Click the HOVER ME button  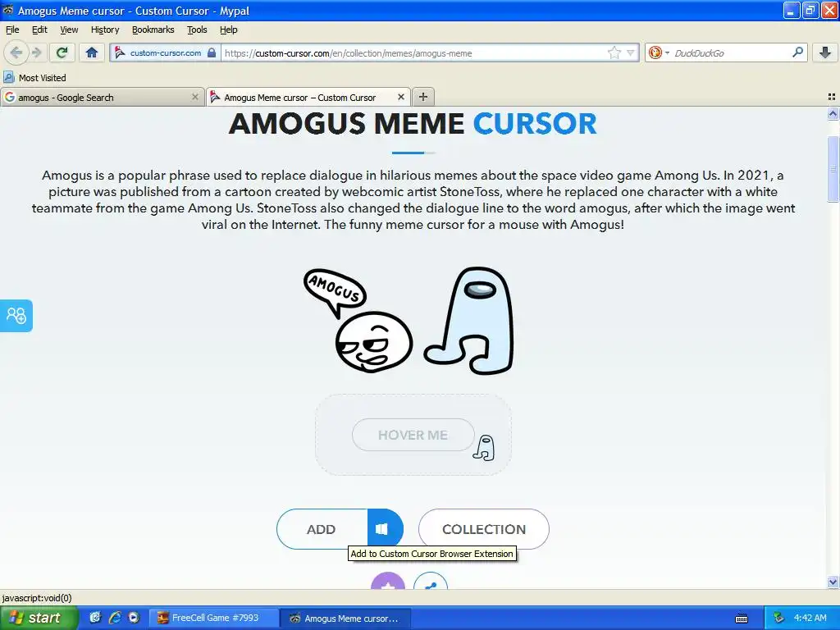click(413, 435)
